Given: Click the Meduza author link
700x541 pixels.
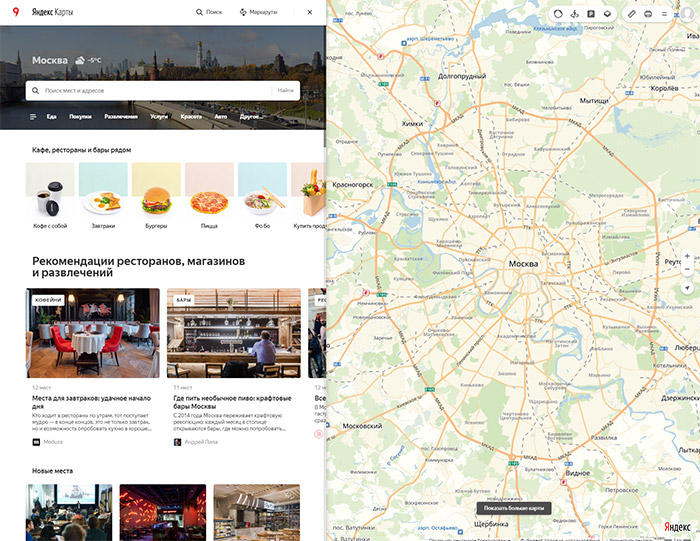Looking at the screenshot, I should 48,442.
